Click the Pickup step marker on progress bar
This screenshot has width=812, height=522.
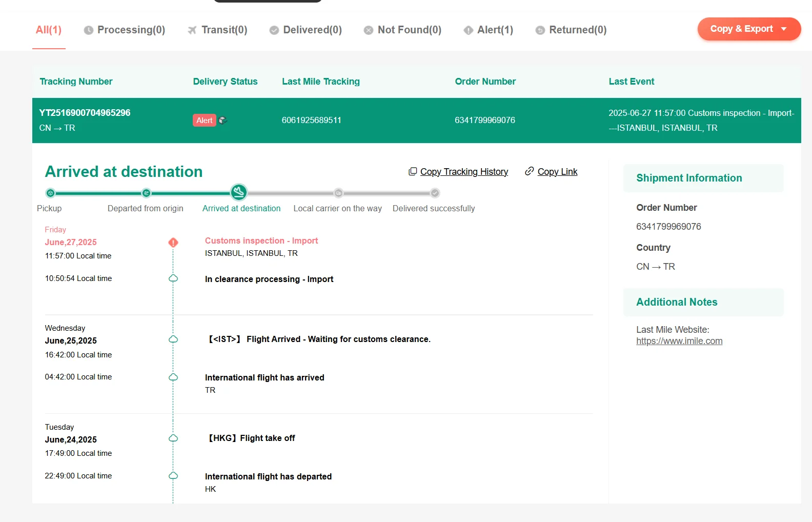coord(50,193)
